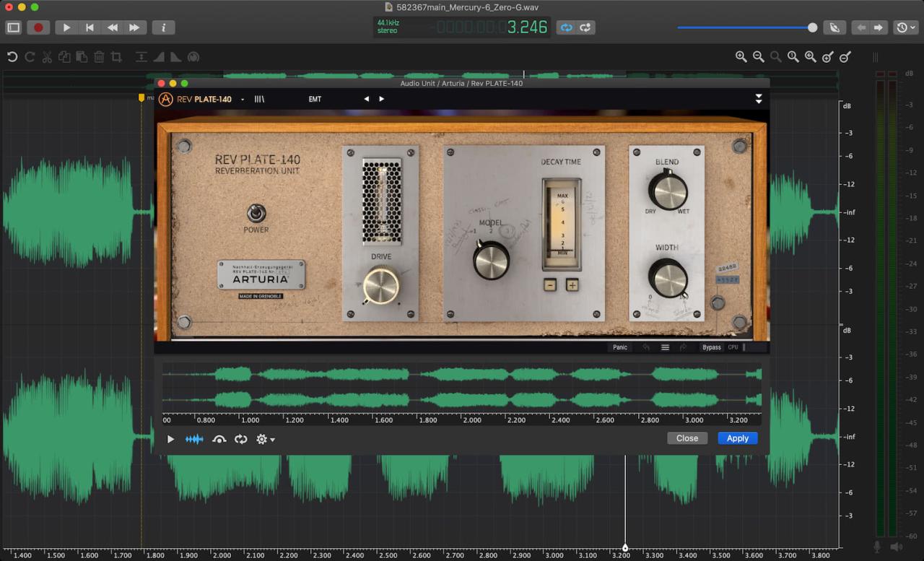Play the audio from the main toolbar

click(x=66, y=27)
